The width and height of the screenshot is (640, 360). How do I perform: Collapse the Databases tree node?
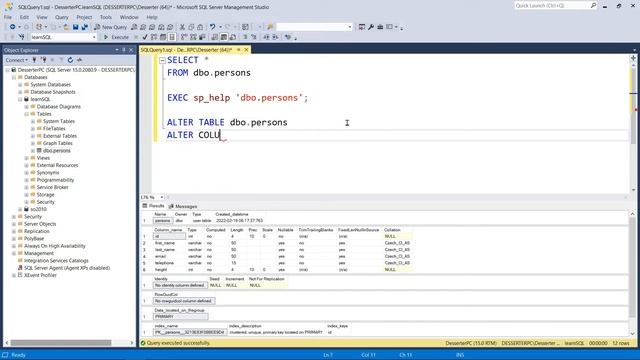point(14,77)
